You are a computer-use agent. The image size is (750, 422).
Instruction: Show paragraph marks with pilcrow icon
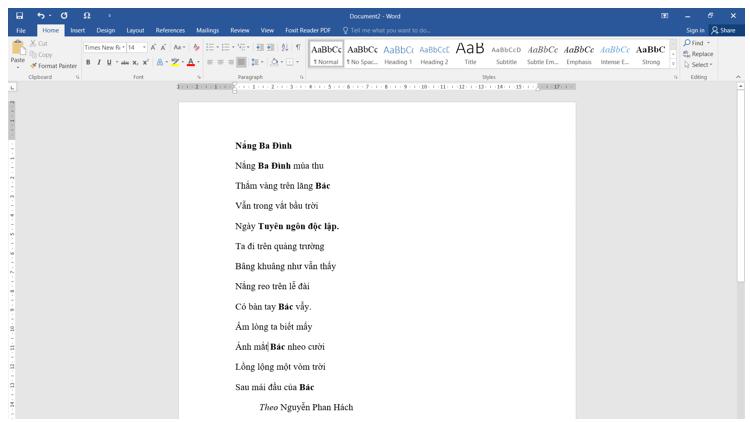tap(297, 48)
